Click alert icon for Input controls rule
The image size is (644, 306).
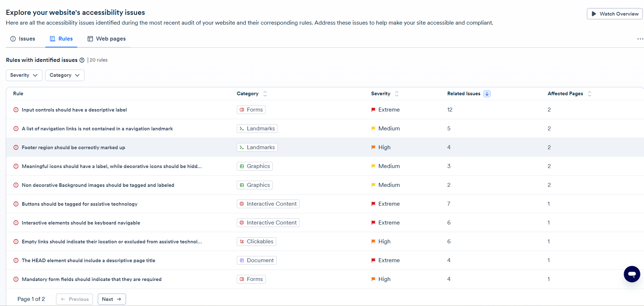click(x=16, y=110)
